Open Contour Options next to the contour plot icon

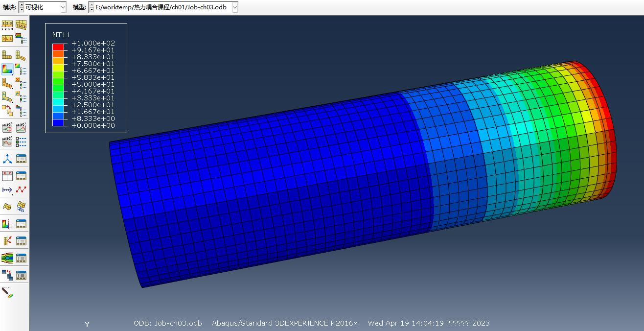(21, 70)
